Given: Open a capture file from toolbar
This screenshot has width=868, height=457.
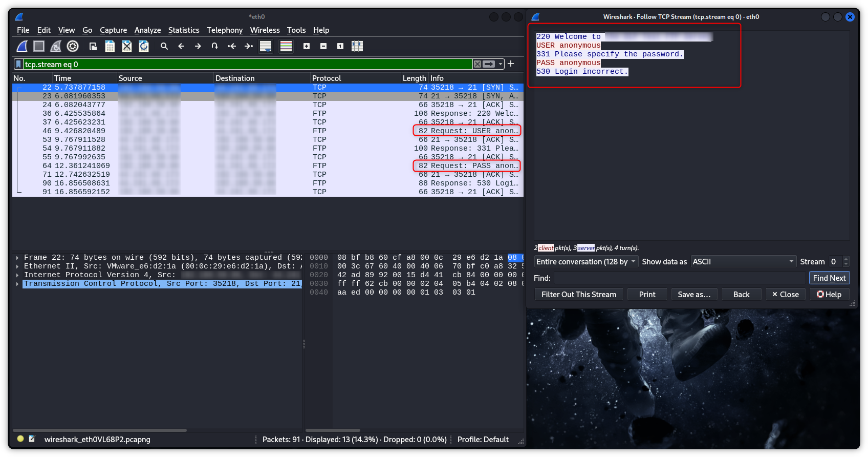Looking at the screenshot, I should point(93,46).
